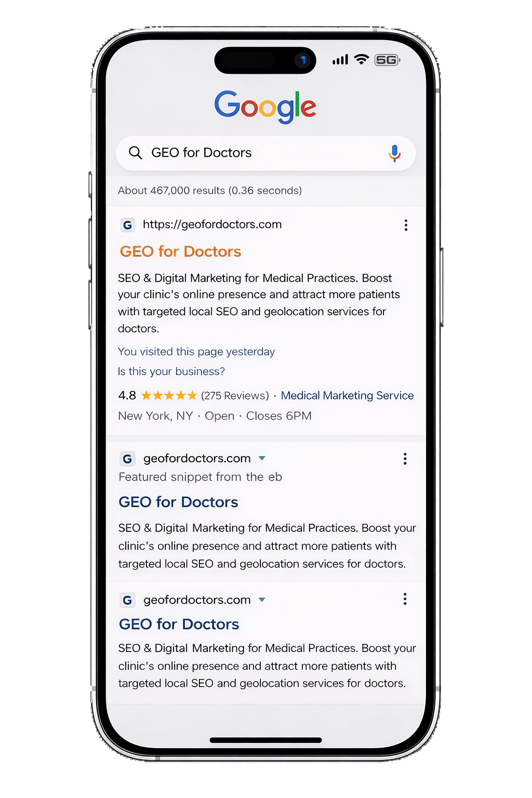Click the https://geofordoctors.com URL text

[212, 224]
